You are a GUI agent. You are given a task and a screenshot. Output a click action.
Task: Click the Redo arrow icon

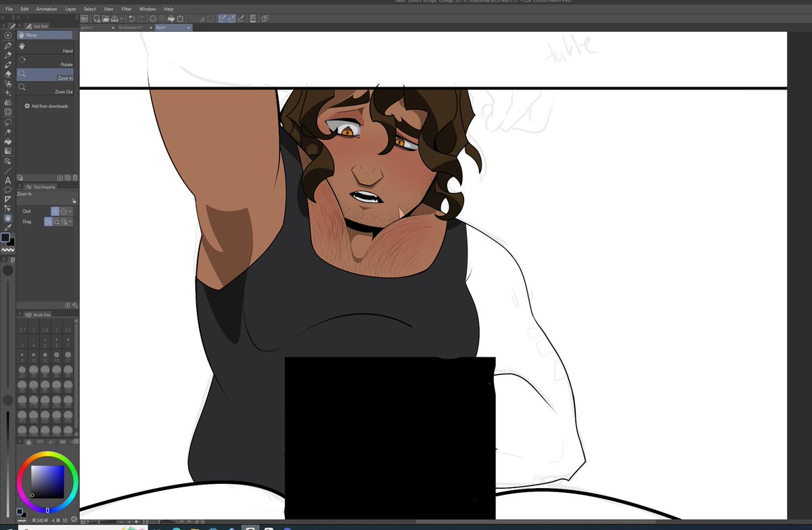point(141,18)
